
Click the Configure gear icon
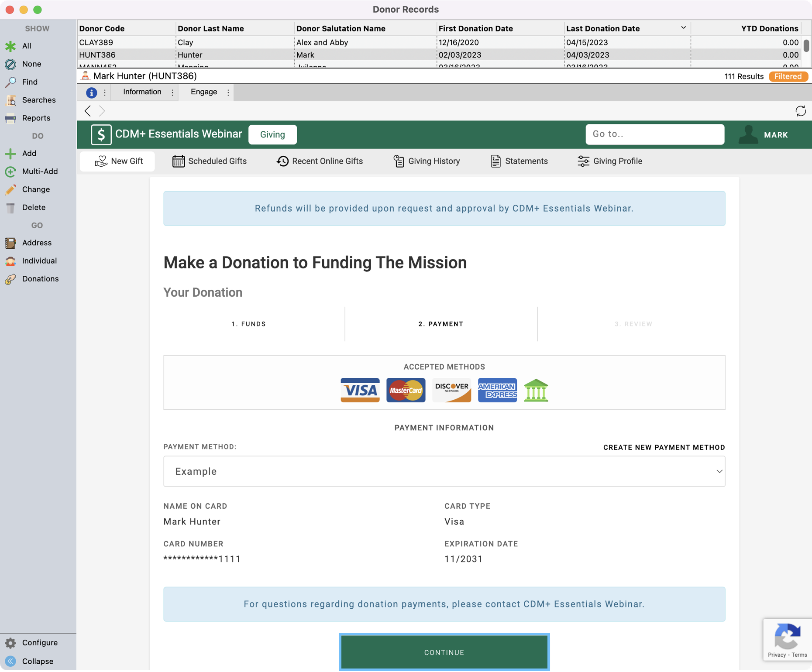[11, 643]
